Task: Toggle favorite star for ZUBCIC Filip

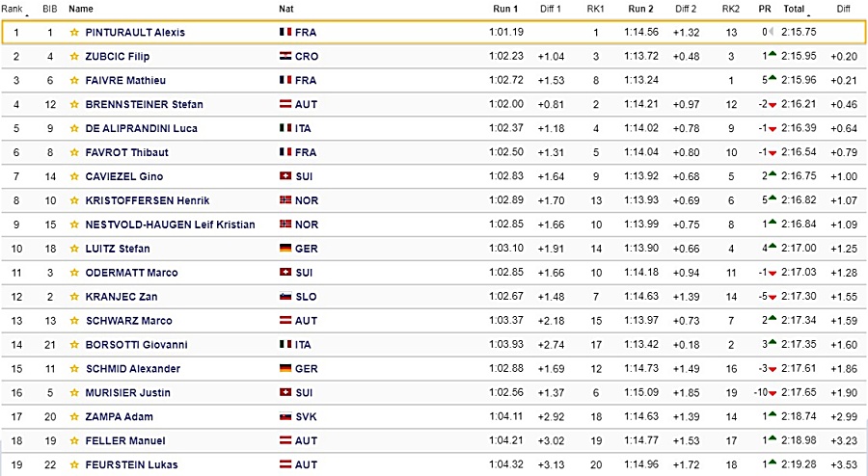Action: point(74,57)
